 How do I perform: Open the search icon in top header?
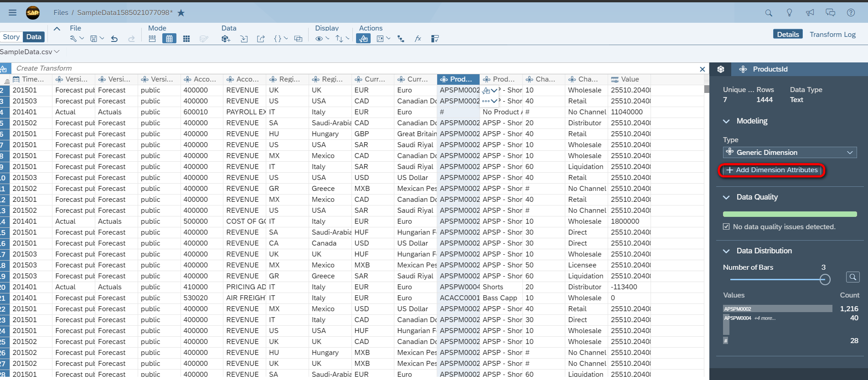[769, 13]
